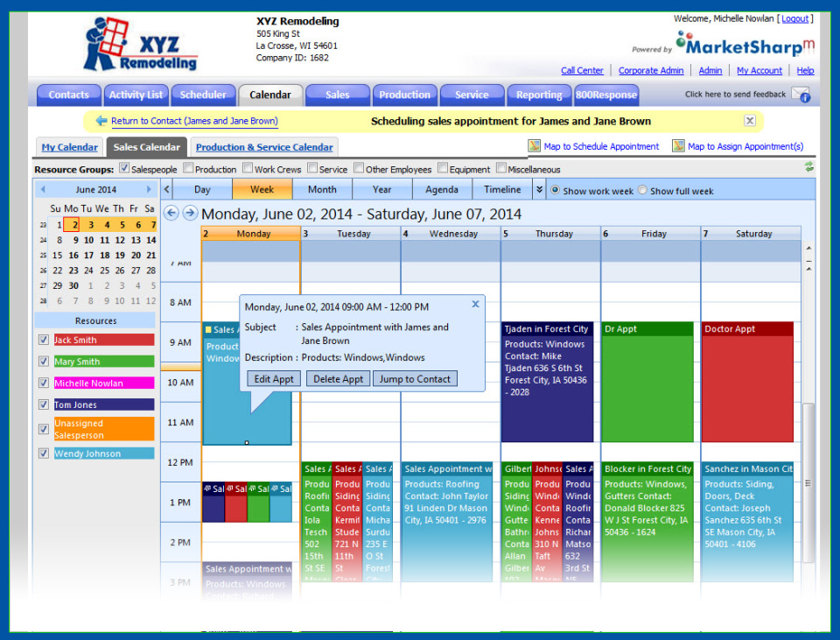Click the forward arrow to view next week
Viewport: 840px width, 640px height.
191,211
